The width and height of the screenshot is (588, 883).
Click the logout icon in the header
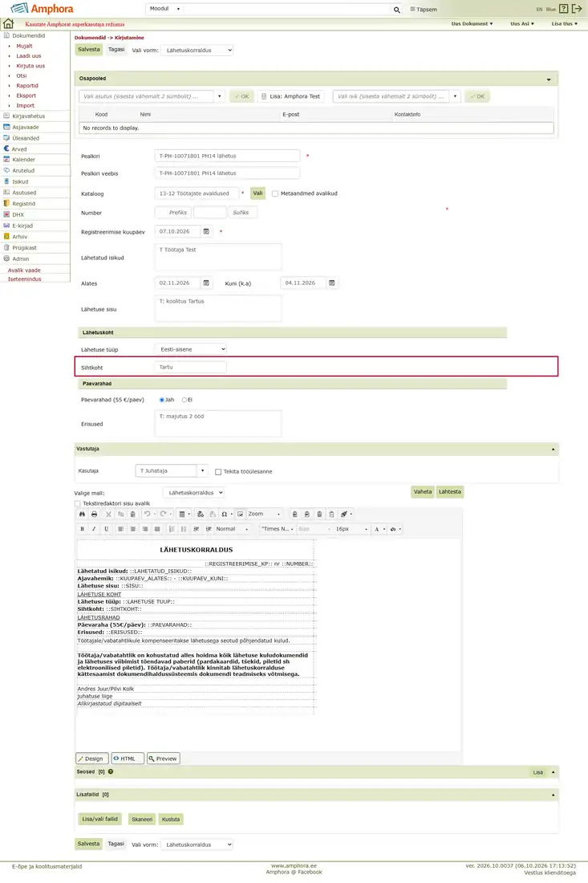tap(577, 9)
